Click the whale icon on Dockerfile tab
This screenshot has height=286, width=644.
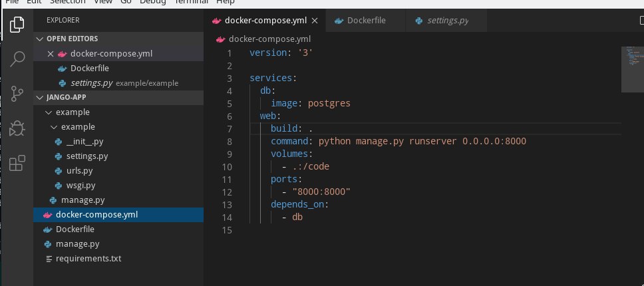tap(339, 21)
